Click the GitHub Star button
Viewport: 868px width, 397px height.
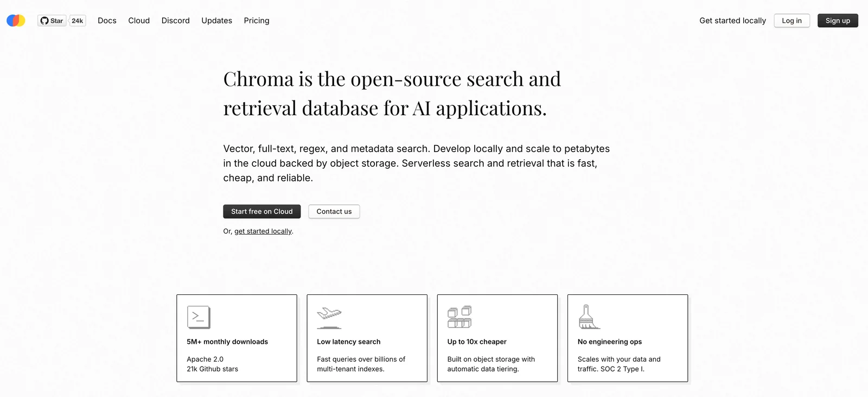pos(52,21)
